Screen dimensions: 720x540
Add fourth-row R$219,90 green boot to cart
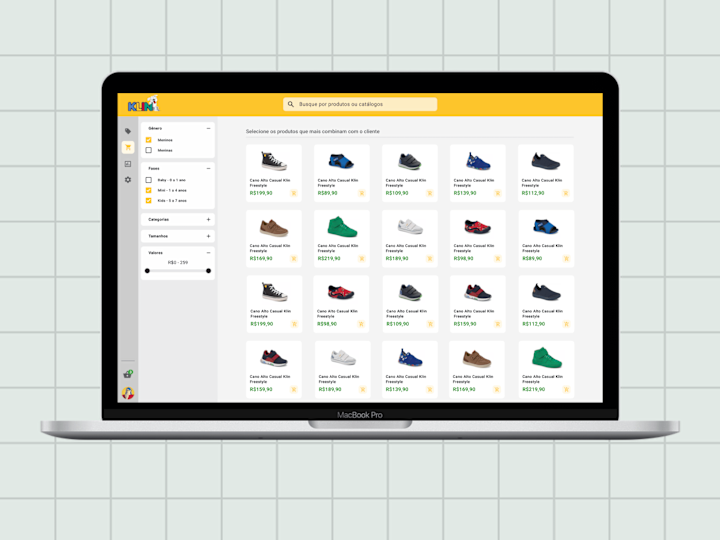(x=566, y=390)
